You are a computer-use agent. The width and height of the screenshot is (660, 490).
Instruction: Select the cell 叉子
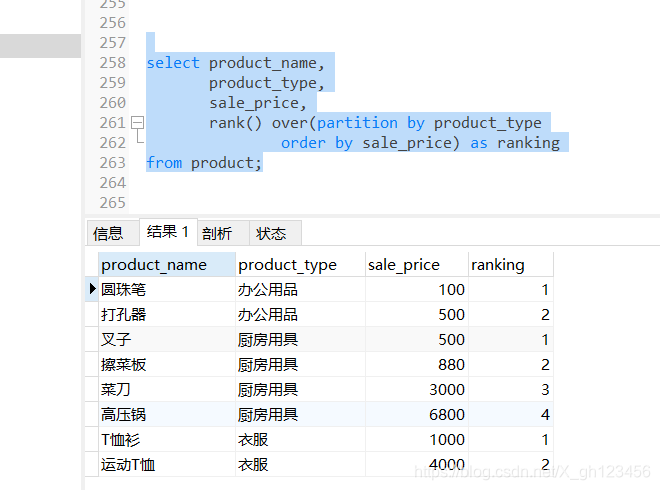[167, 339]
